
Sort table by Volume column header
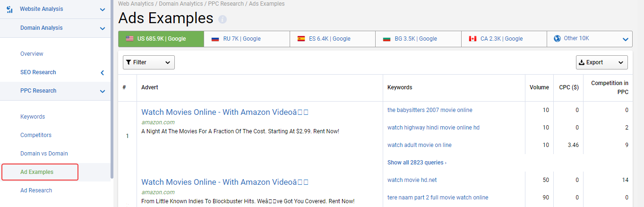click(539, 87)
